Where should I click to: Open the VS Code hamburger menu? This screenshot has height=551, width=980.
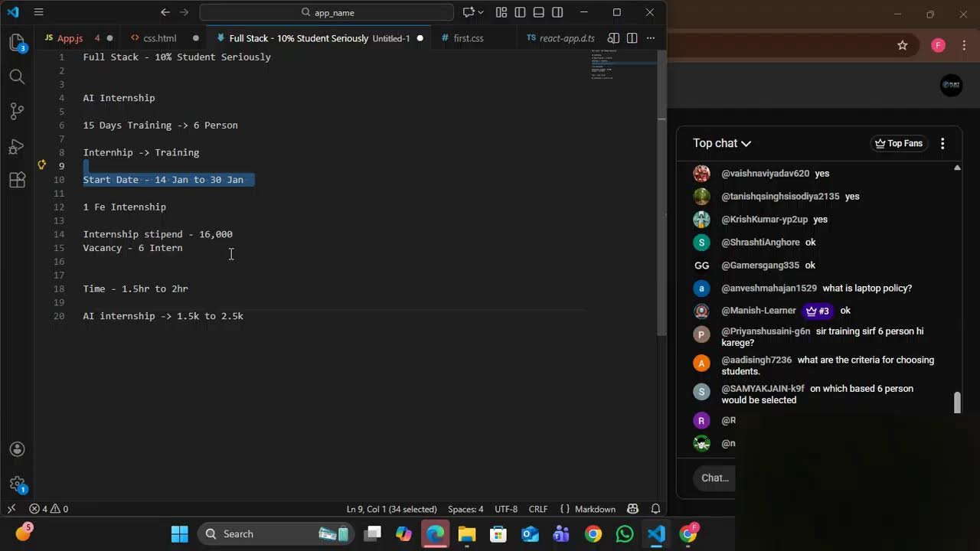39,12
